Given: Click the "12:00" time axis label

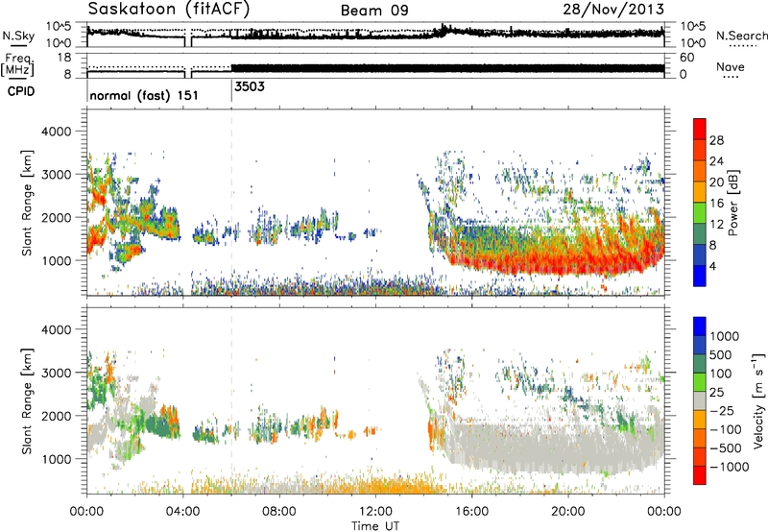Looking at the screenshot, I should pyautogui.click(x=375, y=512).
